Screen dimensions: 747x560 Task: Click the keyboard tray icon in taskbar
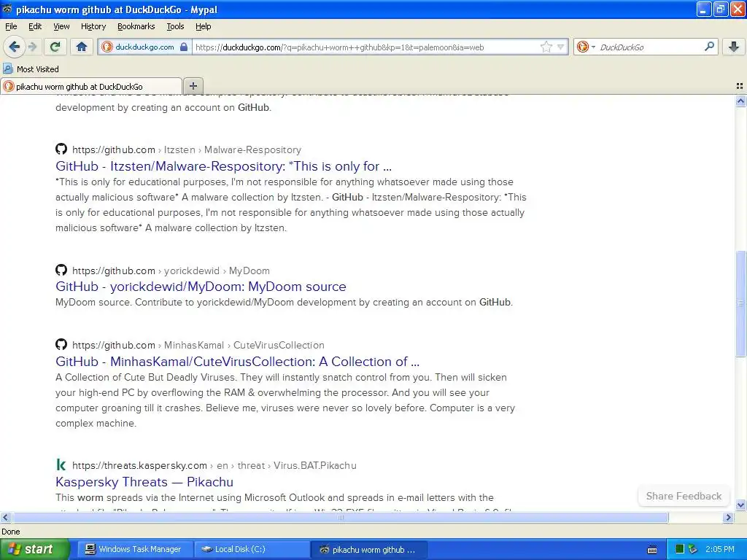(x=652, y=550)
